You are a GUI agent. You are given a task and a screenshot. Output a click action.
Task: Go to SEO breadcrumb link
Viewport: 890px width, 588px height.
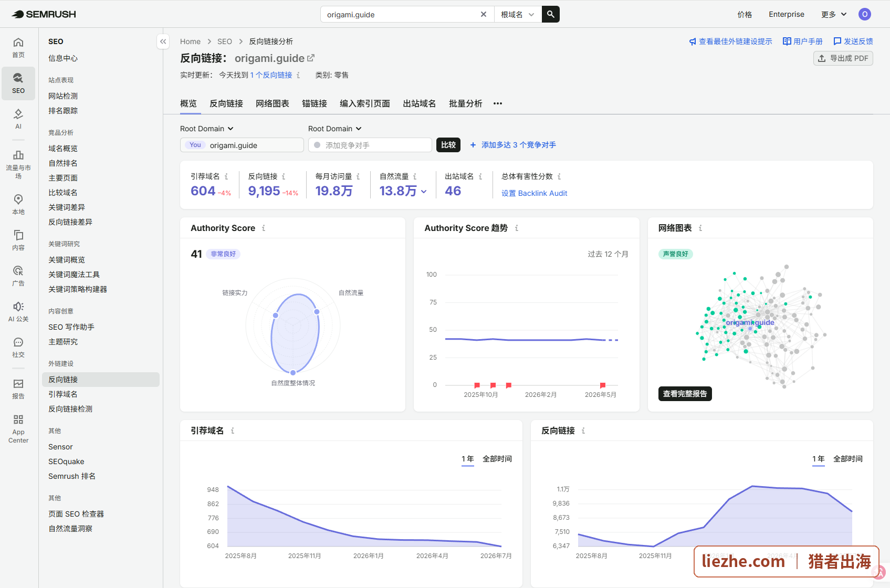(225, 41)
